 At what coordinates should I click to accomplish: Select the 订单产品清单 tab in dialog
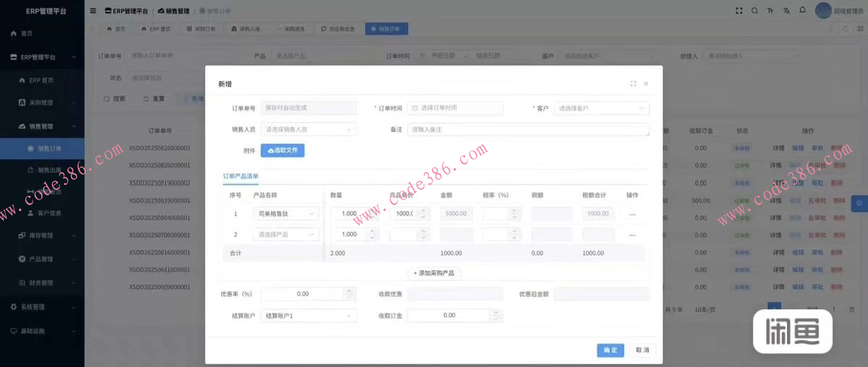coord(241,176)
